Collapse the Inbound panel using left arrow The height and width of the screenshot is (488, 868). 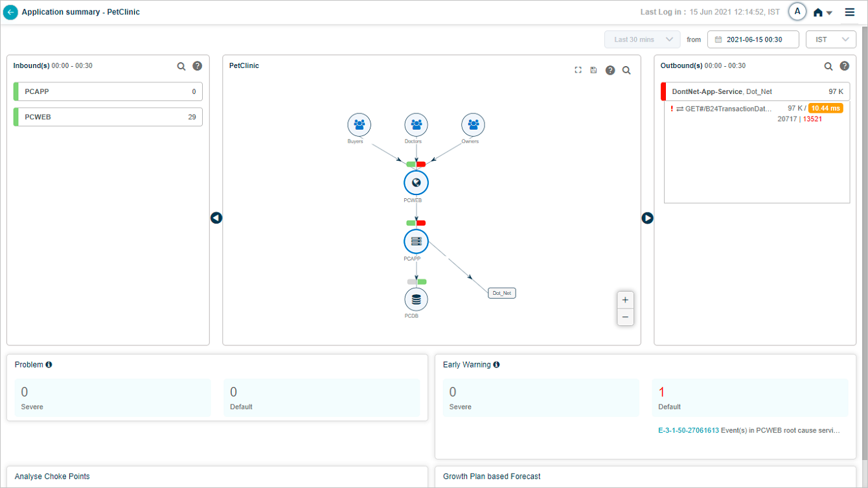pyautogui.click(x=216, y=218)
